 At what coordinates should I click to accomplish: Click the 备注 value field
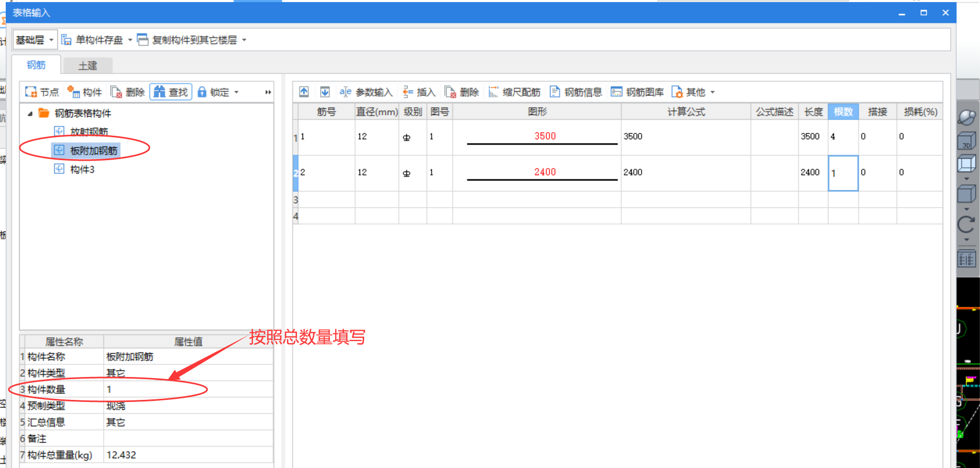pyautogui.click(x=188, y=438)
